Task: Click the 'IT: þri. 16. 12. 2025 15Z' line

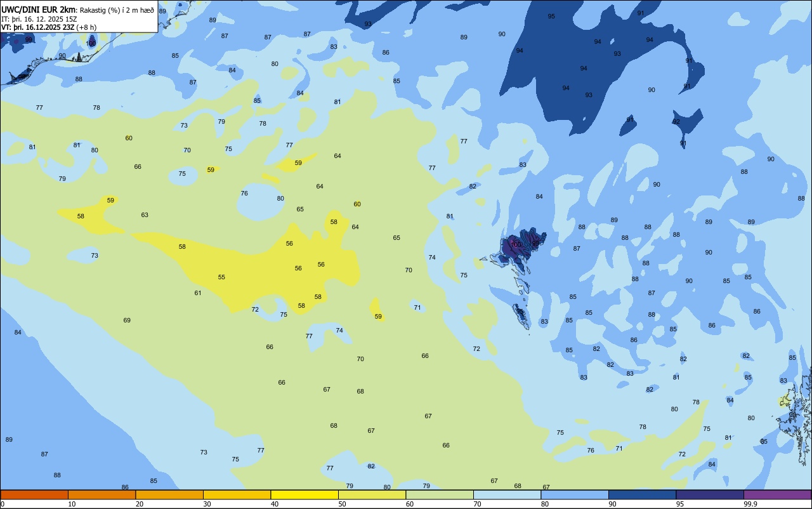Action: coord(39,19)
